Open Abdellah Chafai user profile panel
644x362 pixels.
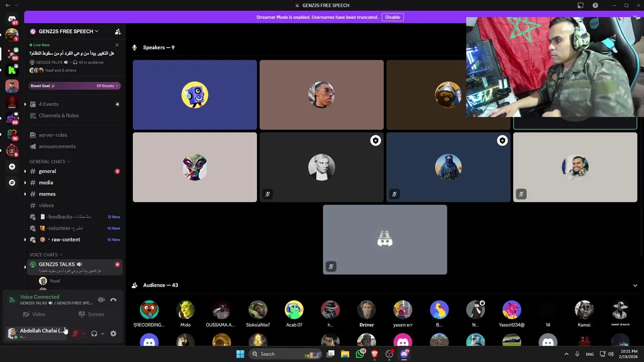(36, 333)
